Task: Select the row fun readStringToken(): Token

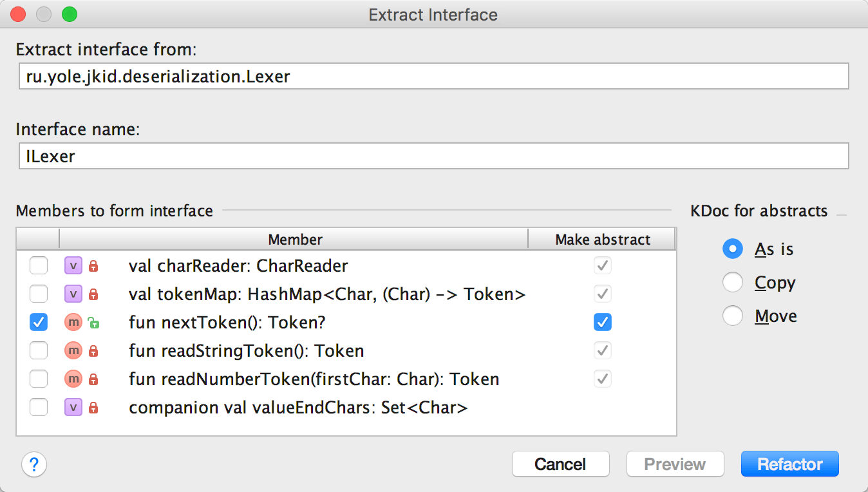Action: click(346, 350)
